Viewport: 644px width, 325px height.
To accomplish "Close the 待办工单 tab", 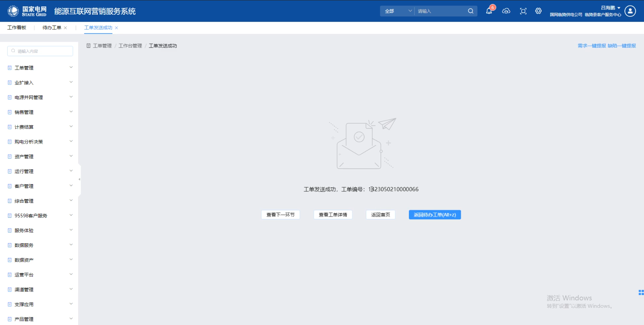I will pyautogui.click(x=65, y=28).
